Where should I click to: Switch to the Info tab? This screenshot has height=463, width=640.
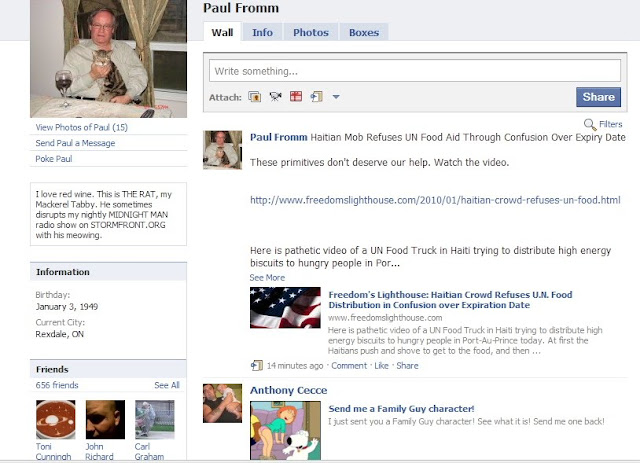(x=262, y=32)
